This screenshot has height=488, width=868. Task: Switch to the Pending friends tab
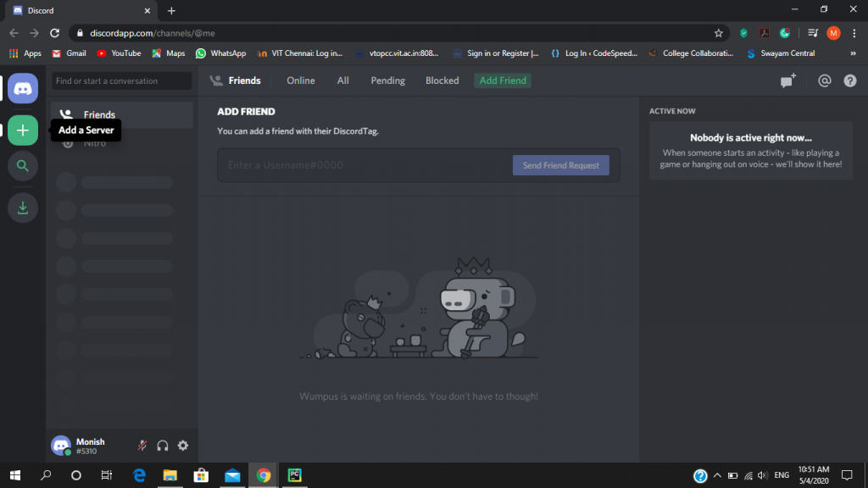point(387,80)
